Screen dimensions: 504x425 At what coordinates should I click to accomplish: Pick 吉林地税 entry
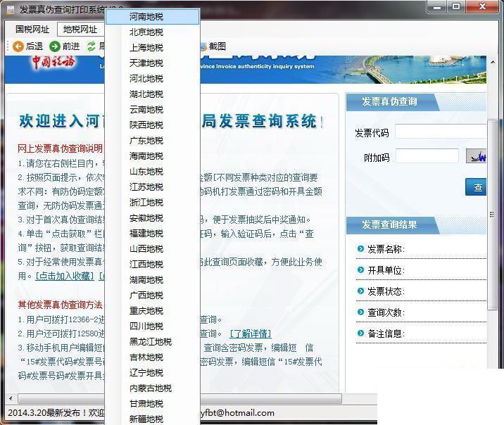pyautogui.click(x=152, y=357)
